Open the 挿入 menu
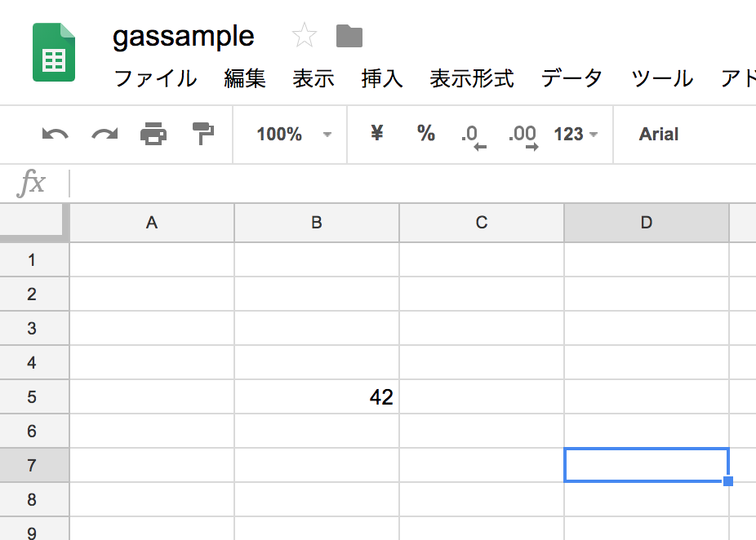Screen dimensions: 756x540 click(382, 78)
